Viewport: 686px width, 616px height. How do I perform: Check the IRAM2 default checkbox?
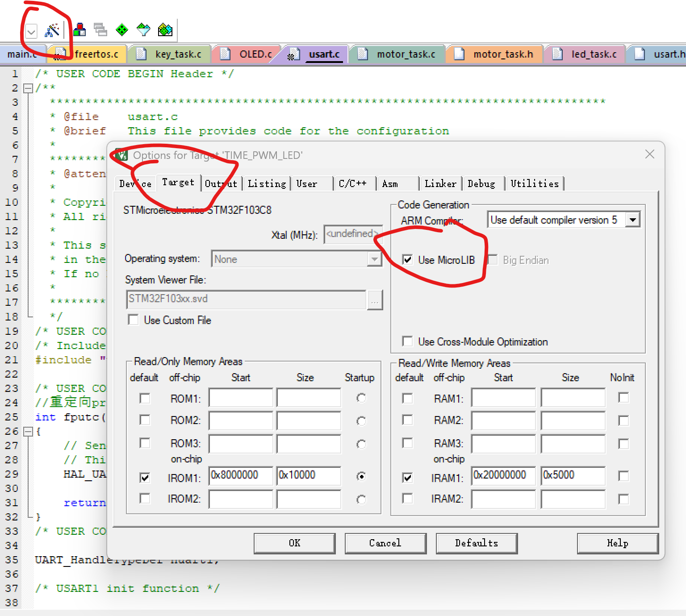(x=407, y=498)
